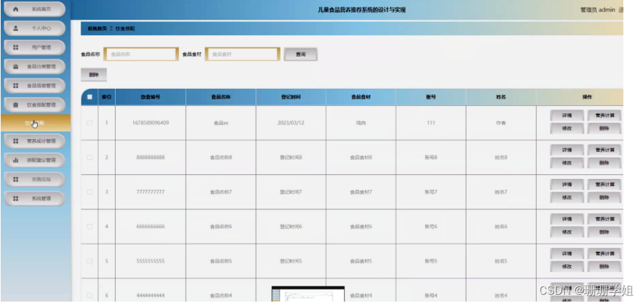This screenshot has width=644, height=303.
Task: Click 删除 for the 食品xx row
Action: [x=604, y=129]
